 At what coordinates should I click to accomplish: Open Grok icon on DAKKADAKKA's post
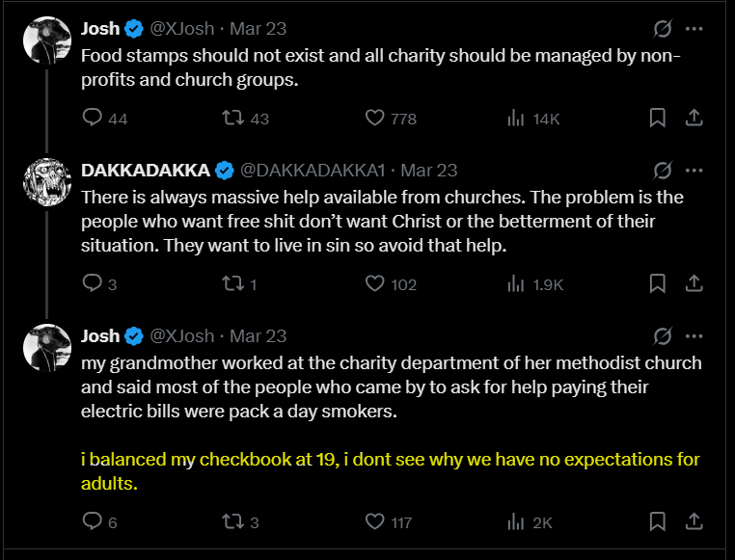click(x=663, y=171)
